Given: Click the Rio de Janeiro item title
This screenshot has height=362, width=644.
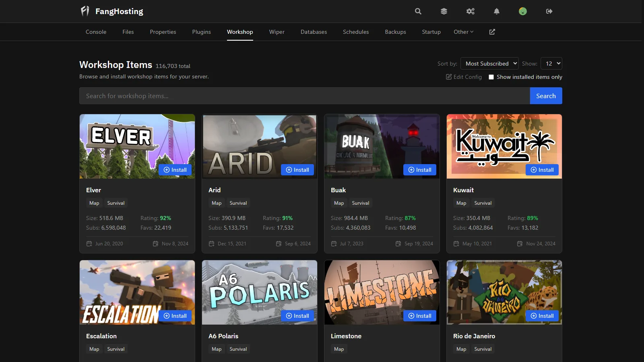Looking at the screenshot, I should point(474,336).
